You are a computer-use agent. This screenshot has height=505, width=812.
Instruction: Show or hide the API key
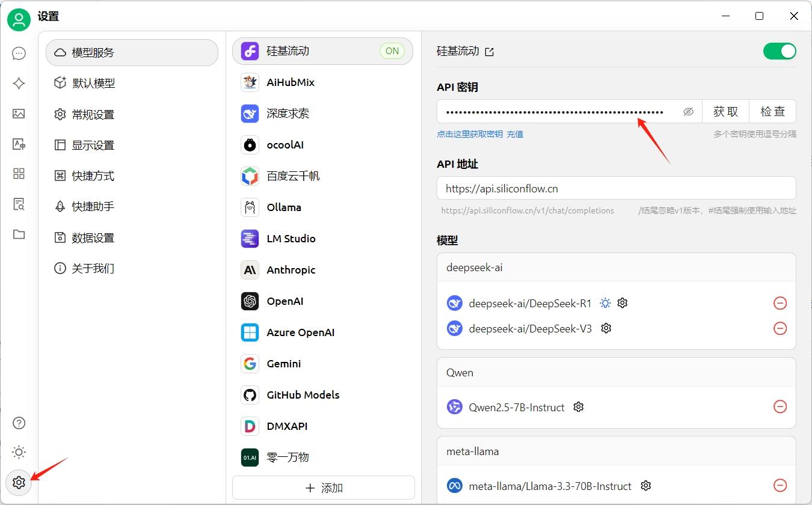[x=689, y=112]
